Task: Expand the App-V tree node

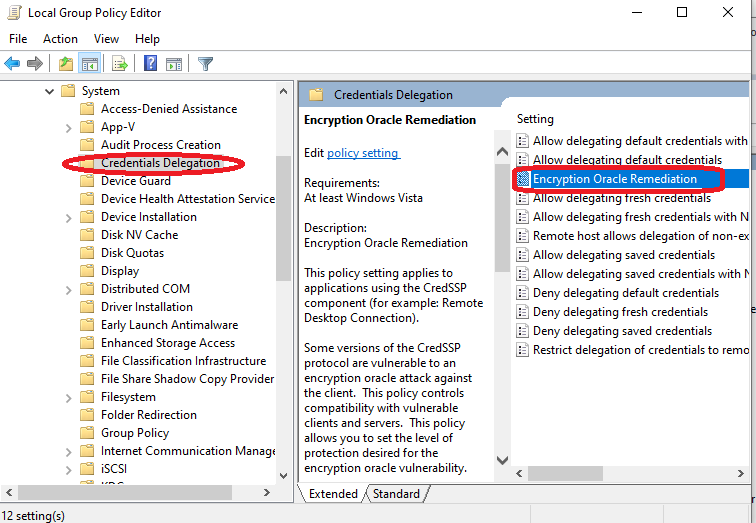Action: [68, 127]
